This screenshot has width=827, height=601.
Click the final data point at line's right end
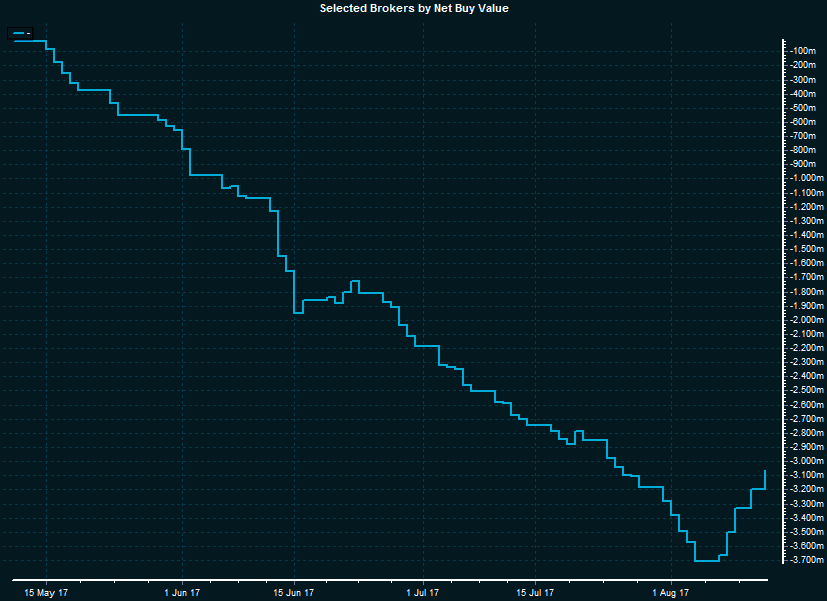click(765, 471)
